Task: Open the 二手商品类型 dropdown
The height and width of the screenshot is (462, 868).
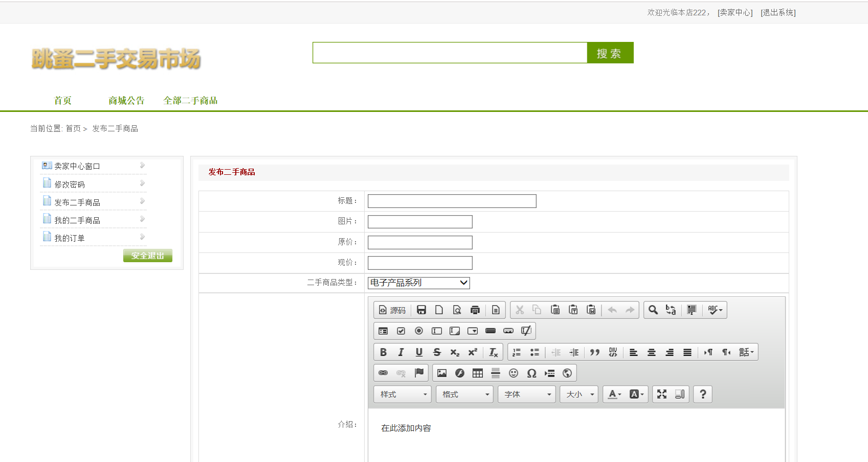Action: [x=418, y=283]
